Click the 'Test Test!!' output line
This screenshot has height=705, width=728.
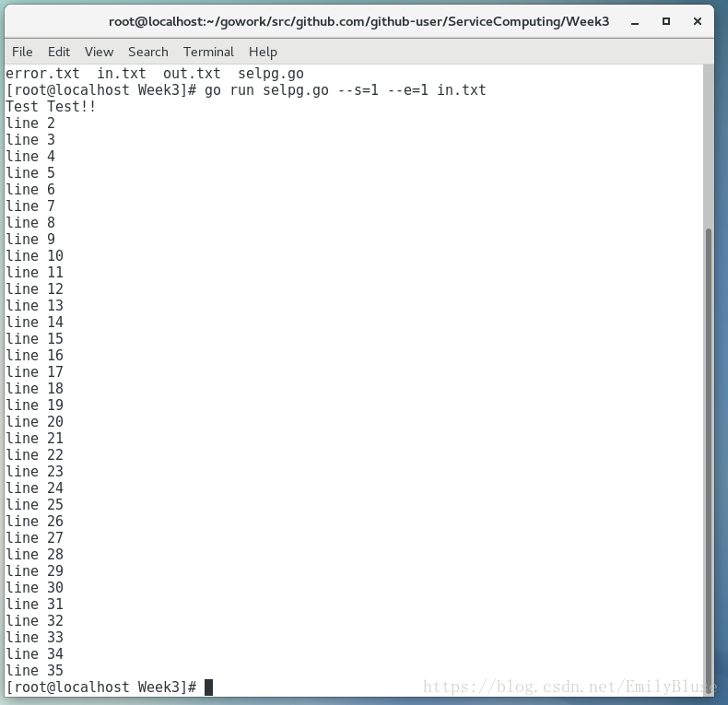tap(51, 106)
